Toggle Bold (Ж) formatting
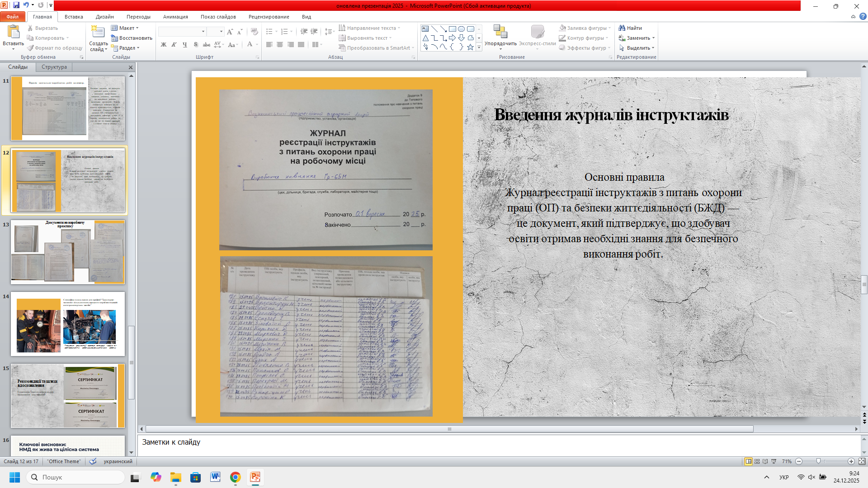 point(164,45)
